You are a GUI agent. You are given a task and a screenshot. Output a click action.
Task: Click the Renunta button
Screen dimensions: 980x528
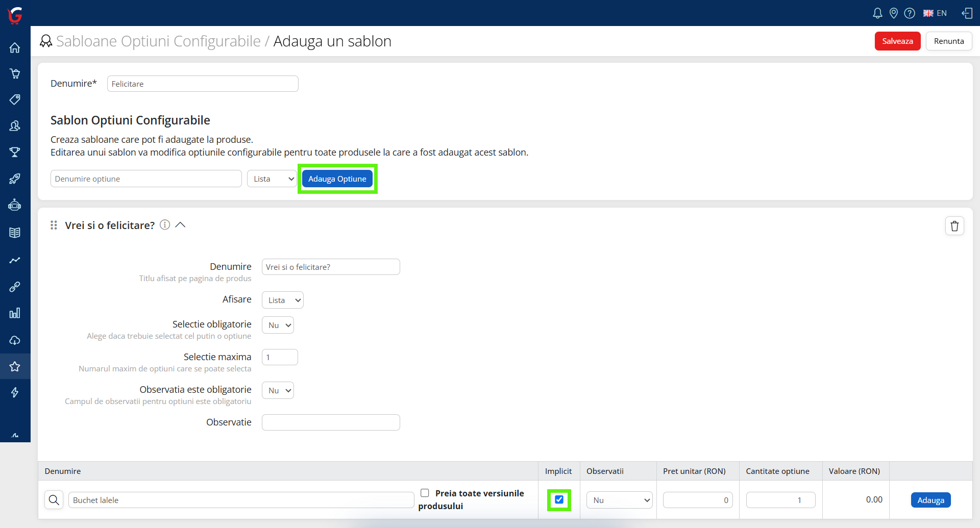point(949,41)
